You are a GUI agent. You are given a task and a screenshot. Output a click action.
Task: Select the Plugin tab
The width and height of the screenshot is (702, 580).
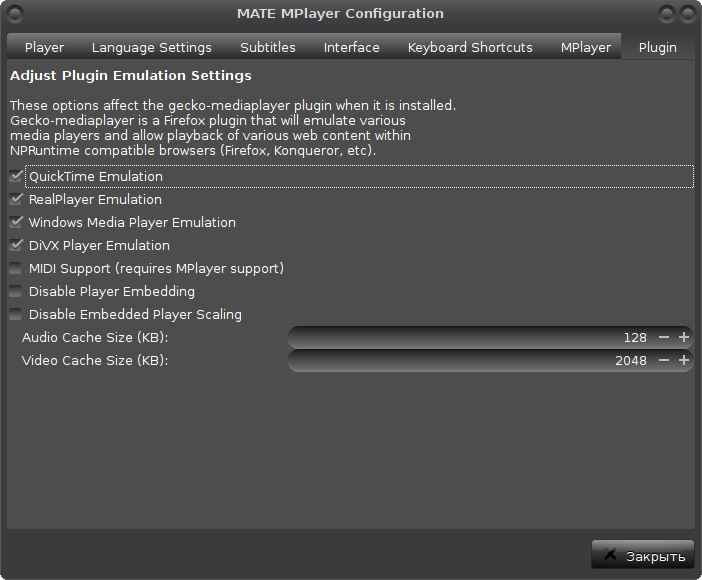coord(657,47)
